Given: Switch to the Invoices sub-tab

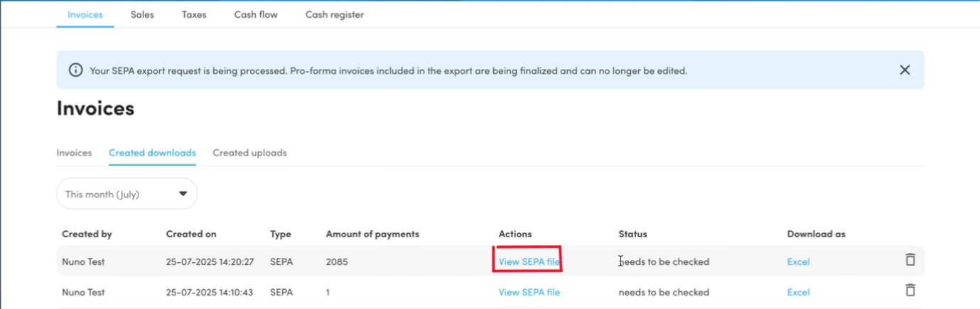Looking at the screenshot, I should 74,153.
